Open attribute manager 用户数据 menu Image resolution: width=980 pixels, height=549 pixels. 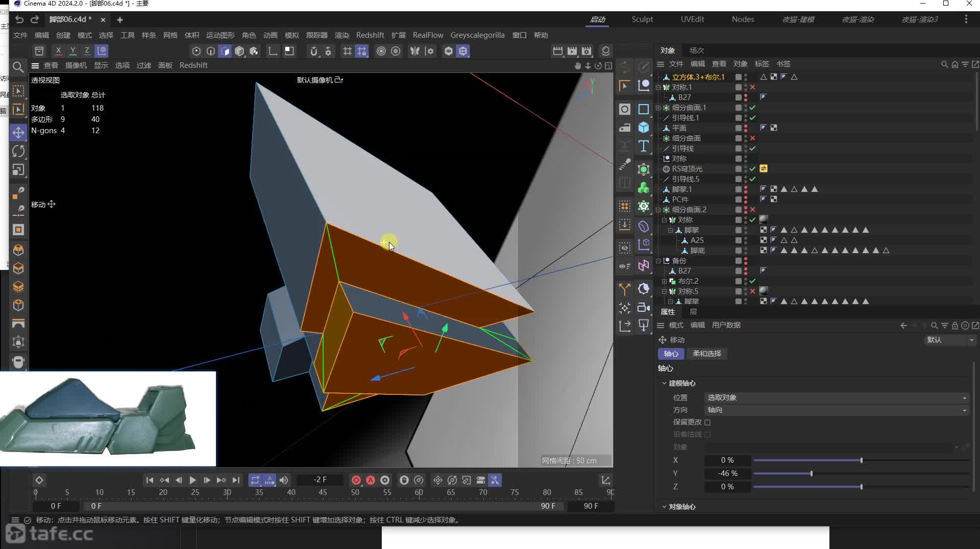(726, 325)
